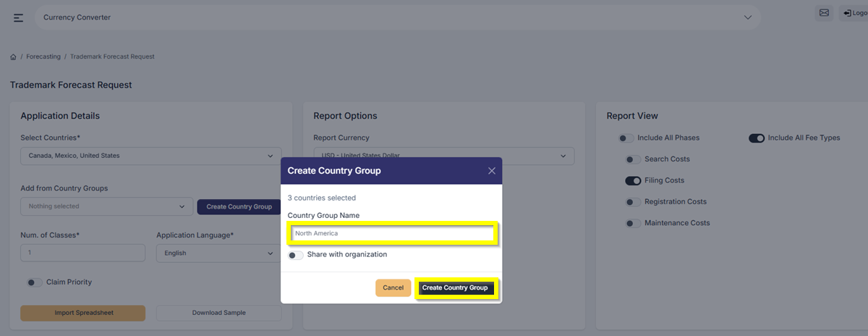The height and width of the screenshot is (336, 868).
Task: Open the Application Language dropdown
Action: (215, 253)
